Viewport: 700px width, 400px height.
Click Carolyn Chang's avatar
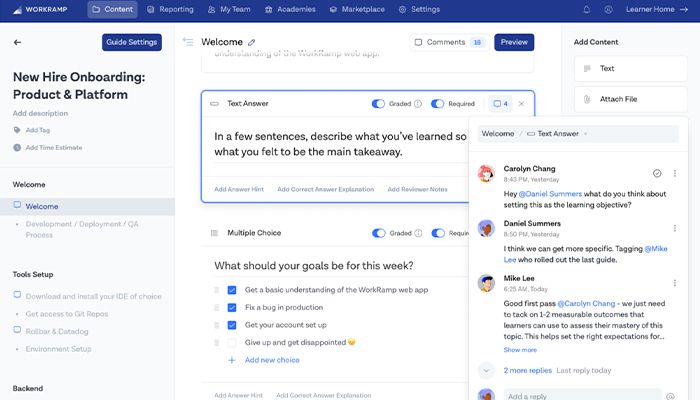[486, 173]
